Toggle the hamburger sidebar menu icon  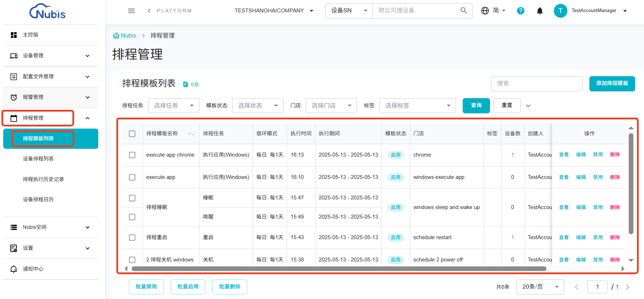coord(131,11)
